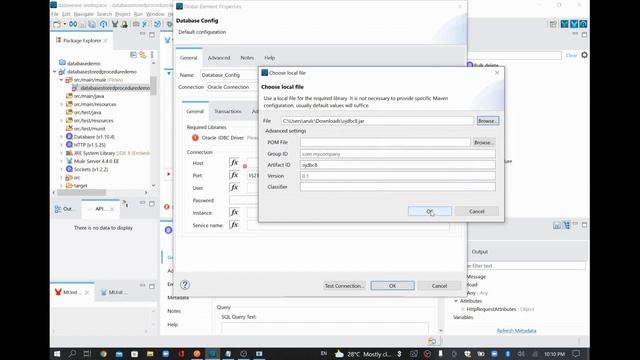Screen dimensions: 640x360
Task: Click the POM File input field
Action: pos(385,142)
